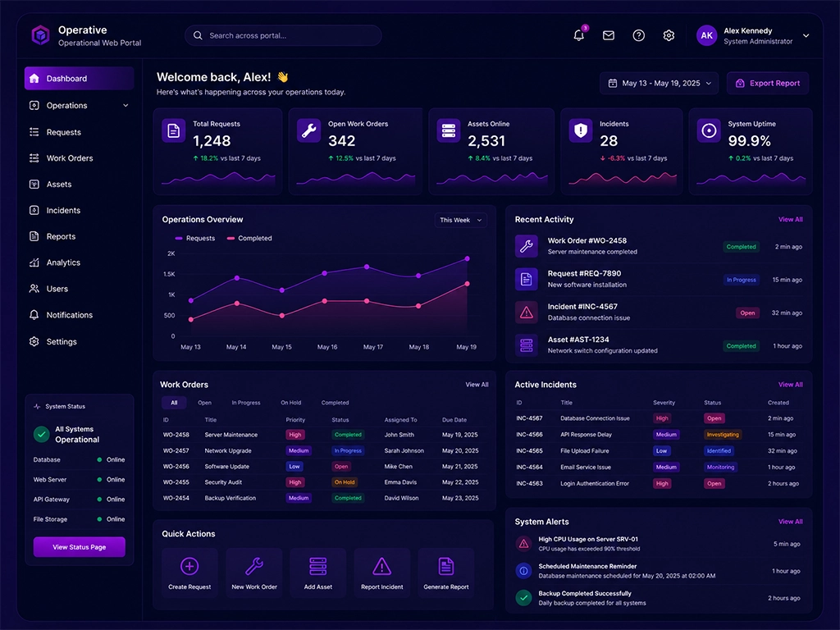Select the On Hold tab in Work Orders
The width and height of the screenshot is (840, 630).
(291, 403)
